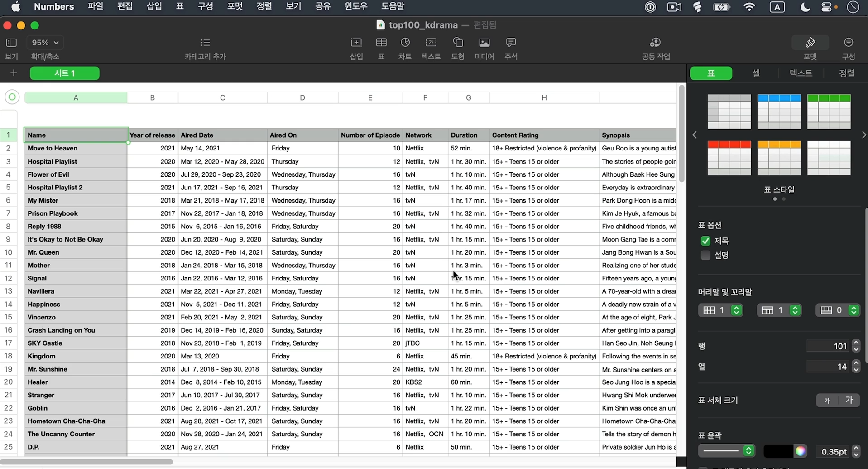Add a Text box from toolbar
Image resolution: width=868 pixels, height=469 pixels.
[431, 43]
